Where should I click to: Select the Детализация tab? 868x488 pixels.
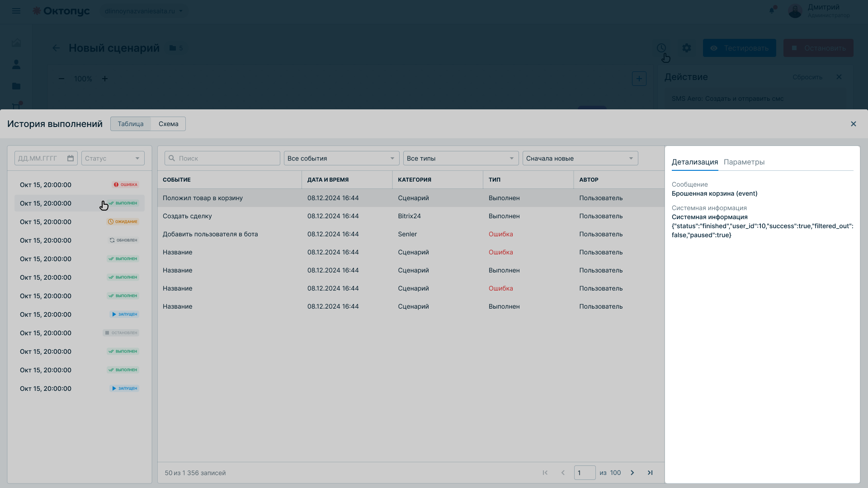coord(695,162)
